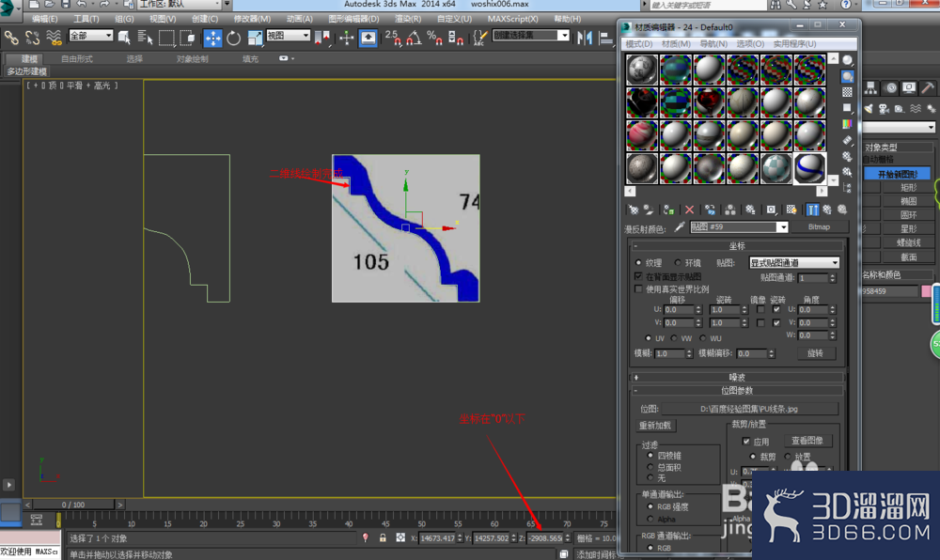The image size is (940, 560).
Task: Open the 渲染(R) menu
Action: point(408,19)
